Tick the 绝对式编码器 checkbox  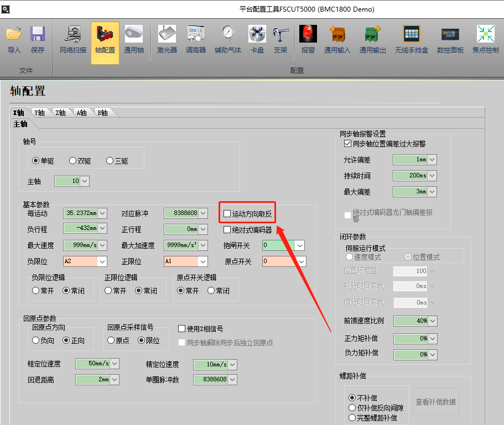click(x=227, y=230)
